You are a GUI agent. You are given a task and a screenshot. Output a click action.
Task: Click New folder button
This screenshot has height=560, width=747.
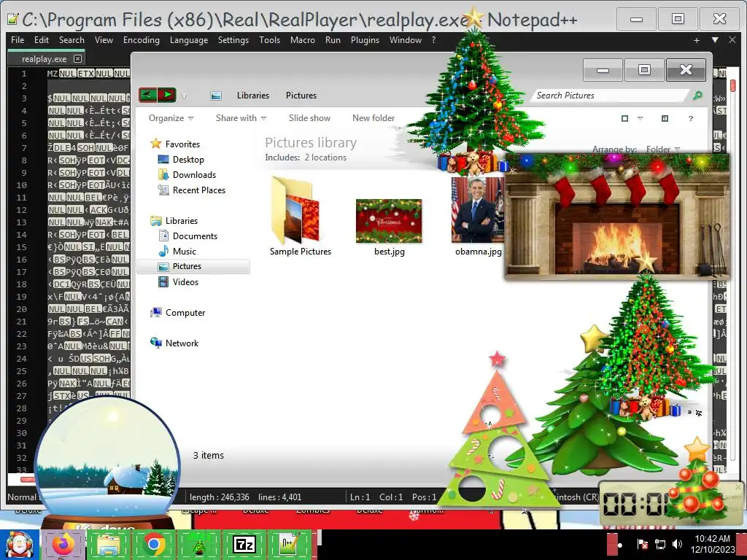tap(373, 118)
